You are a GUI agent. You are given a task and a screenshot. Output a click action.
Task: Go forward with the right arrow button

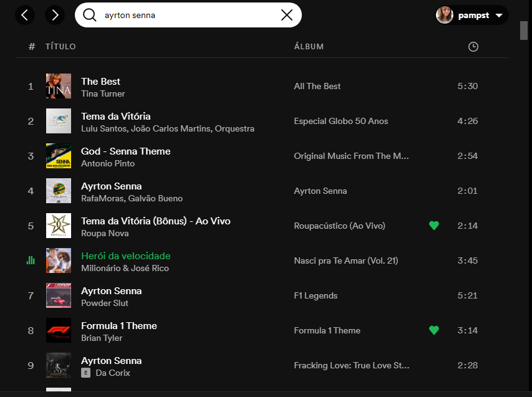pos(55,15)
